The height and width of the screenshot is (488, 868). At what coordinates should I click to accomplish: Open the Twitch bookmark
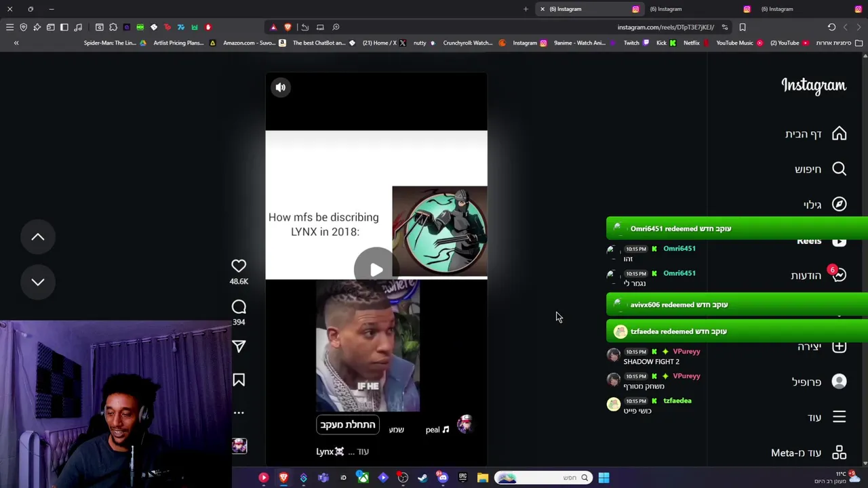coord(635,43)
